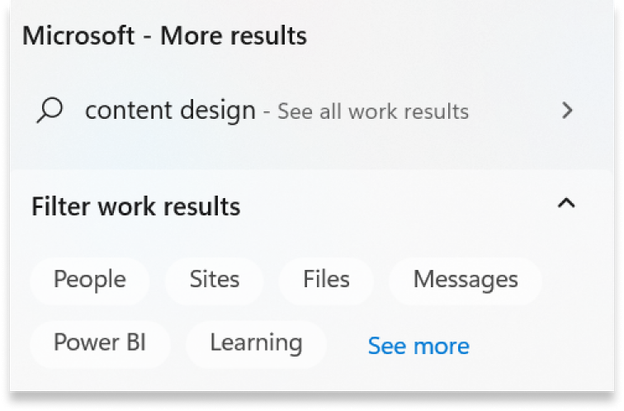This screenshot has height=411, width=624.
Task: Open See all work results
Action: point(372,111)
